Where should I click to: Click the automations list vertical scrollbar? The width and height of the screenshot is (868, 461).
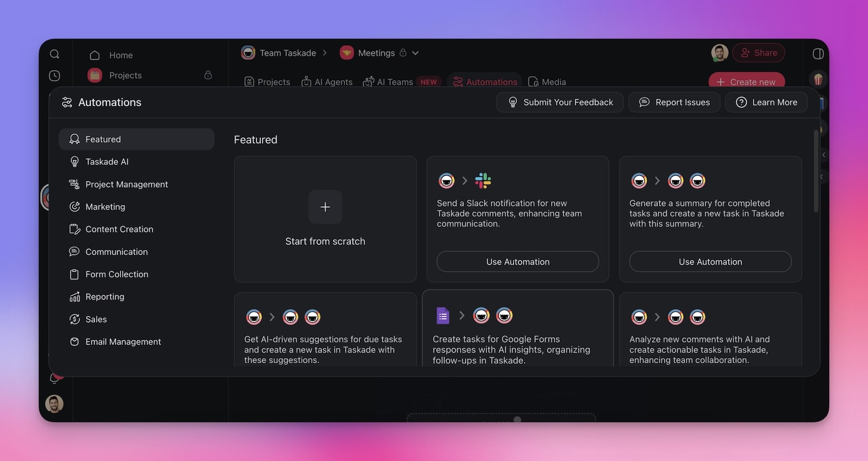816,171
